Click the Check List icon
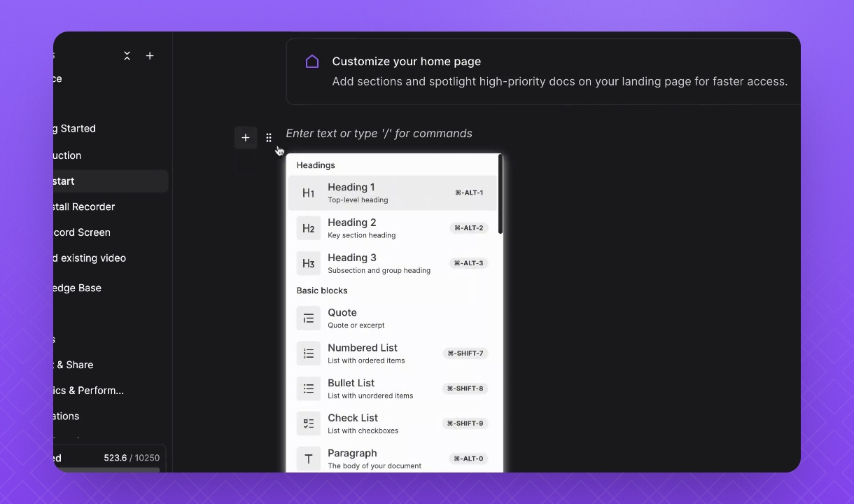 pos(308,423)
